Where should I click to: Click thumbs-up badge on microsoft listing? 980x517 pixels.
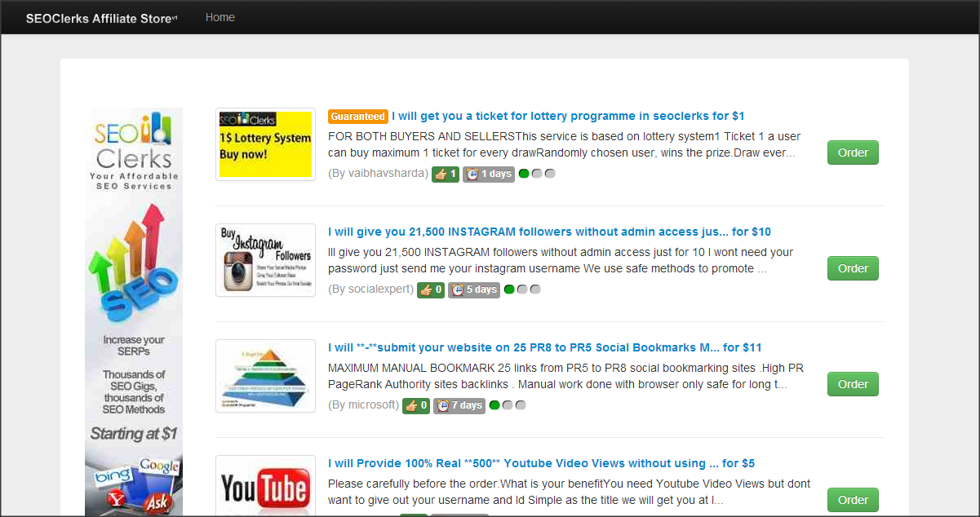tap(416, 405)
